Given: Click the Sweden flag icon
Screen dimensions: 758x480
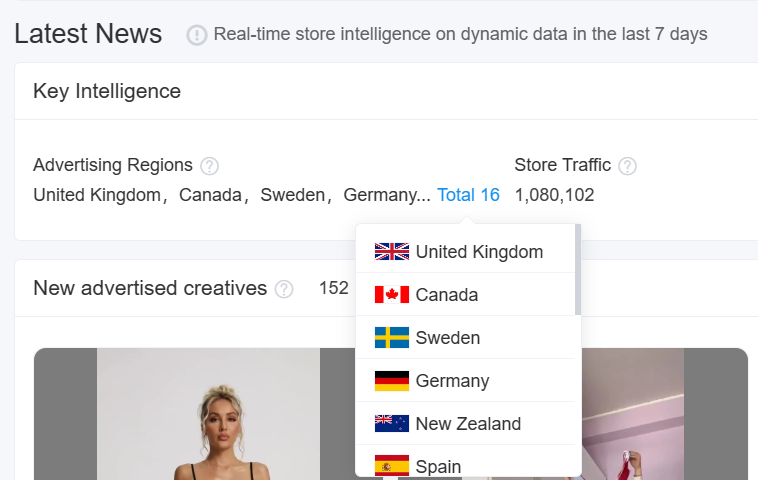Looking at the screenshot, I should point(392,337).
